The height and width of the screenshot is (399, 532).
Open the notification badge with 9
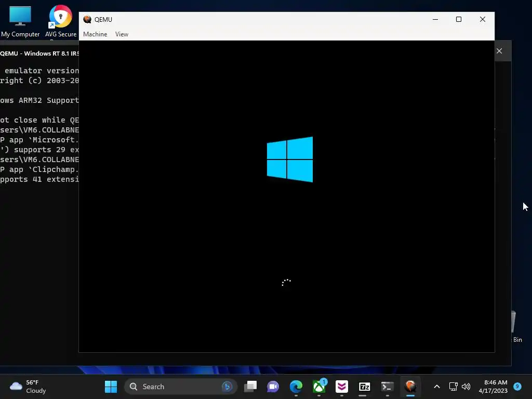point(517,387)
